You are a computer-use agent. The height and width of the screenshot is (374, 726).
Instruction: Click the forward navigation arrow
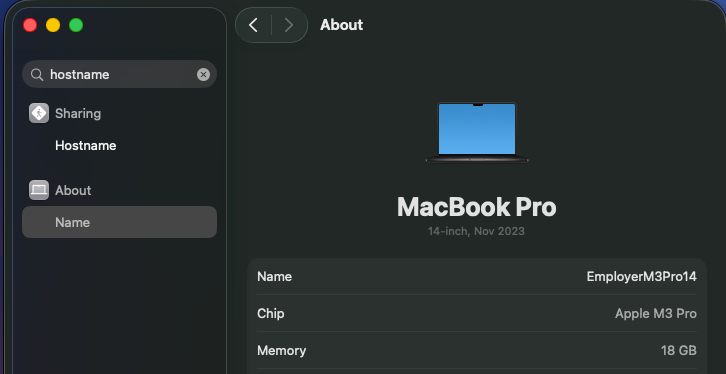click(288, 25)
